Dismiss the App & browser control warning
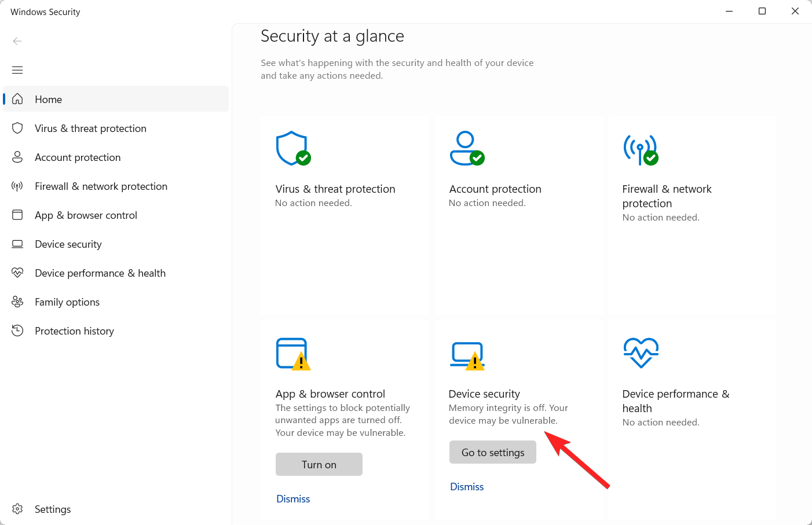 point(293,498)
